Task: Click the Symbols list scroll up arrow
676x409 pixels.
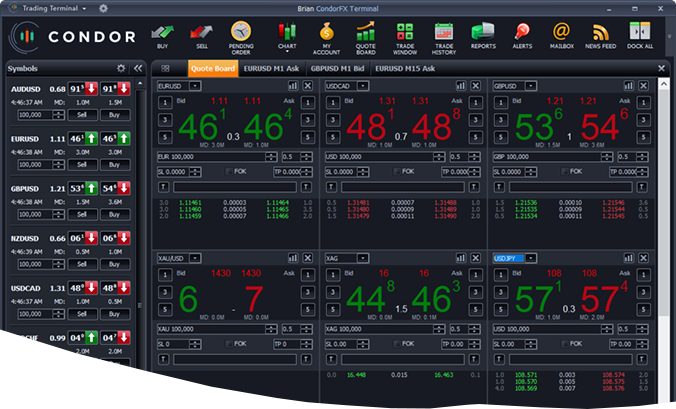Action: 140,83
